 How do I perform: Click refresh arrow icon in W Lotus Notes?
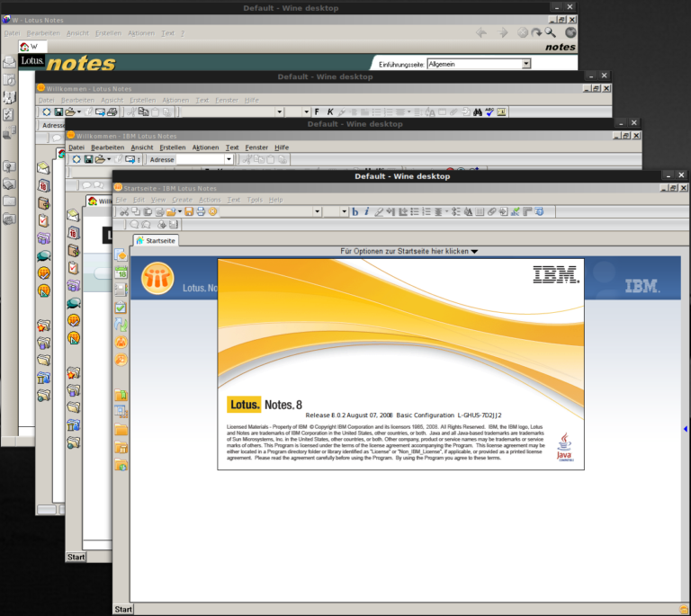pos(536,32)
